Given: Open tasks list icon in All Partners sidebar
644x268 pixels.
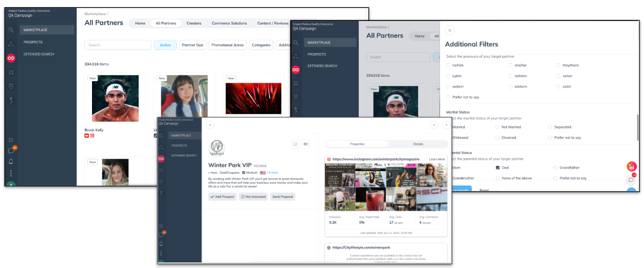Looking at the screenshot, I should point(11,140).
